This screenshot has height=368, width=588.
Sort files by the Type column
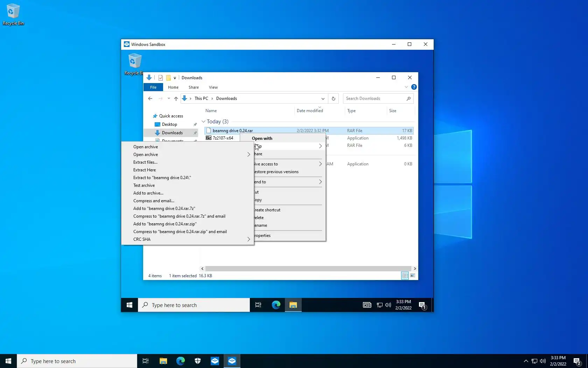[351, 111]
